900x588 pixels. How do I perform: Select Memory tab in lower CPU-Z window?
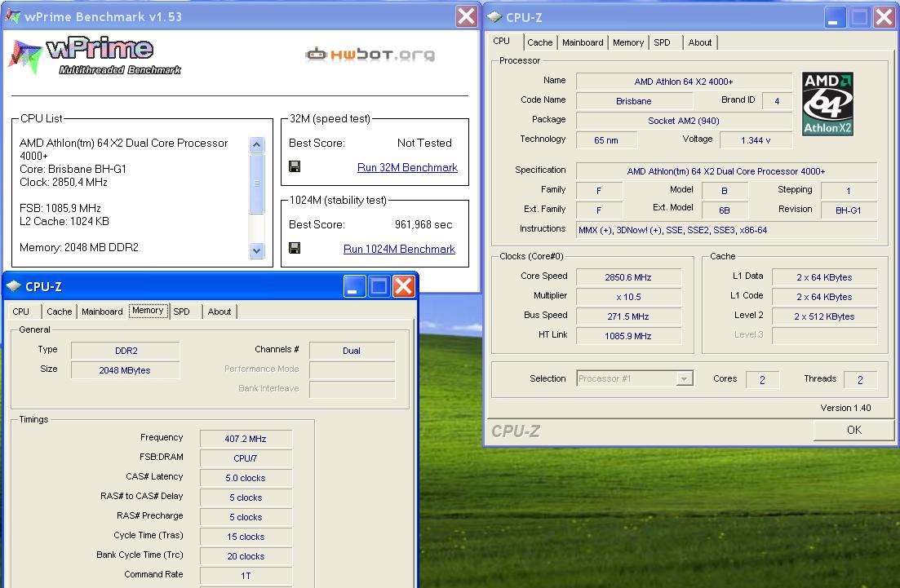point(148,311)
